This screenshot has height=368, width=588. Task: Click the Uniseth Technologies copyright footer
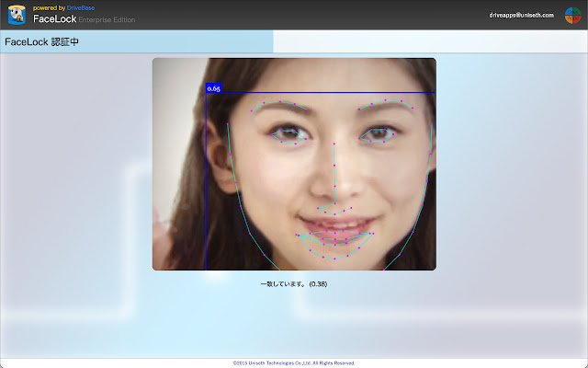[294, 363]
